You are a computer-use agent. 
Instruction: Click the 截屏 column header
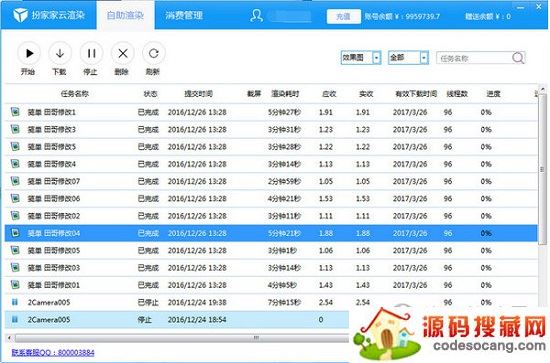coord(254,94)
